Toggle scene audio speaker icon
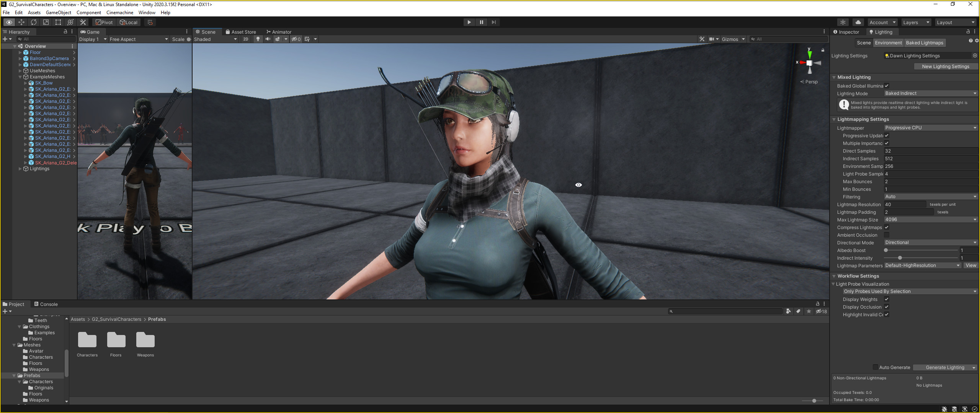The height and width of the screenshot is (413, 980). tap(268, 39)
